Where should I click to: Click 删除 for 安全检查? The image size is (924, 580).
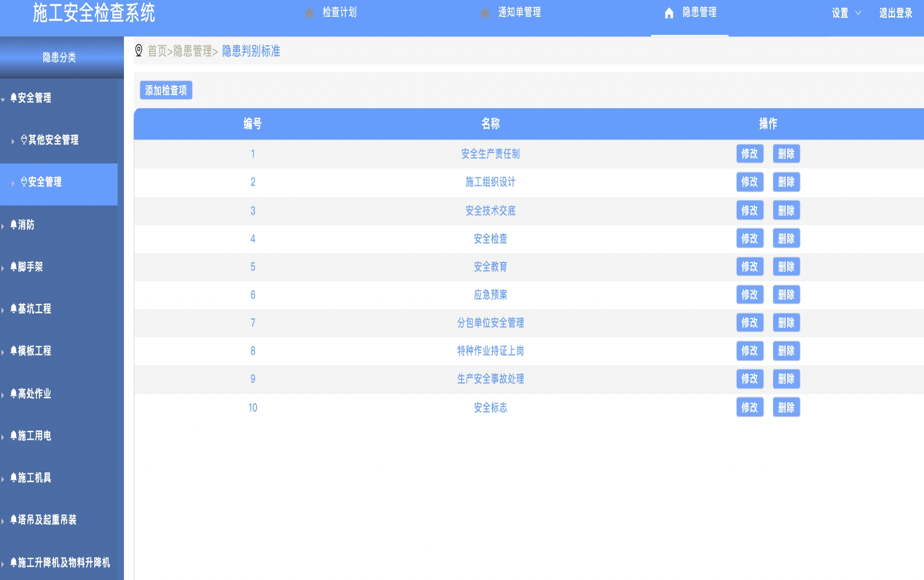(x=786, y=238)
